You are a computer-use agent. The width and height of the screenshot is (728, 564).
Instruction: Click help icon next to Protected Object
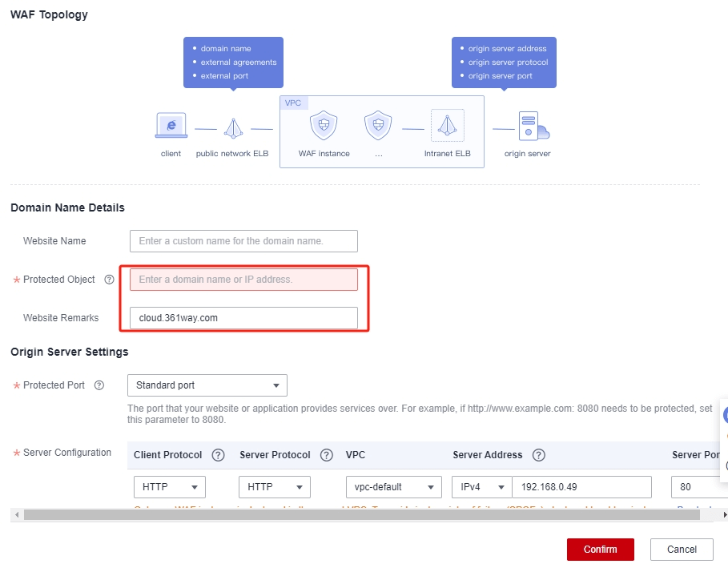tap(109, 280)
